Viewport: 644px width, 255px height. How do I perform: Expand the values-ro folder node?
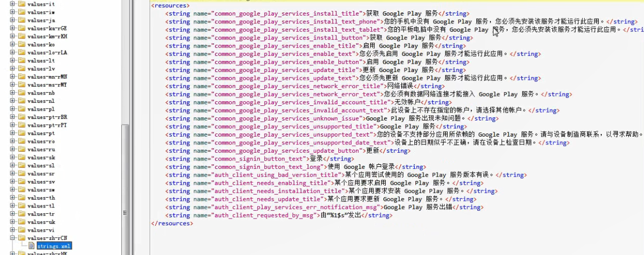point(12,141)
